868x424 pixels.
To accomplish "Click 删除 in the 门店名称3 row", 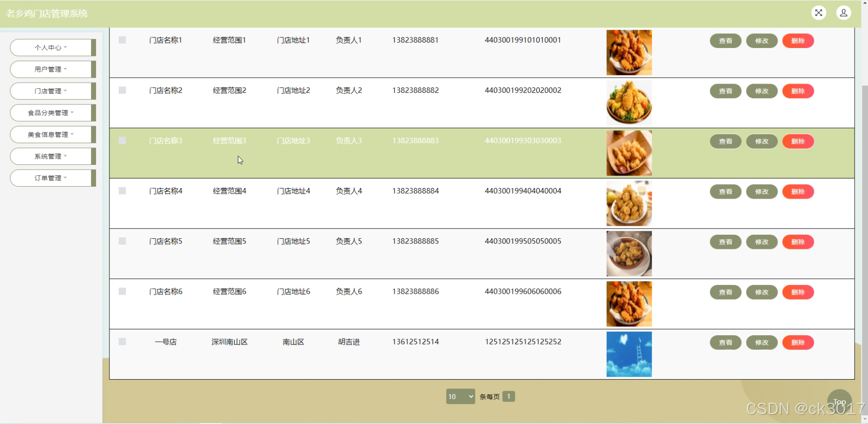I will click(798, 141).
